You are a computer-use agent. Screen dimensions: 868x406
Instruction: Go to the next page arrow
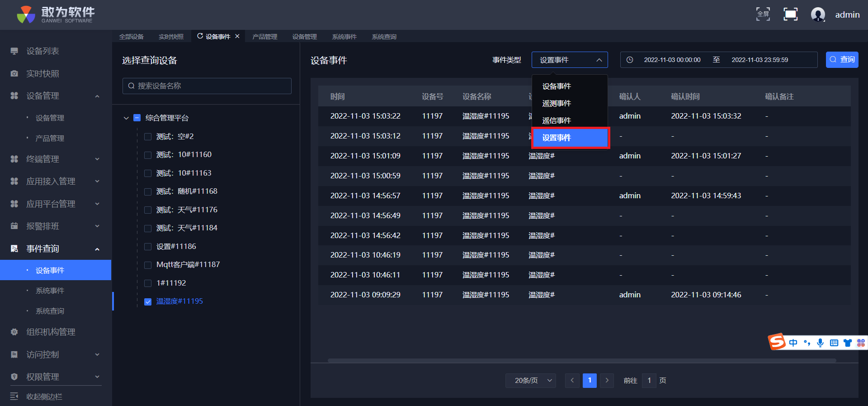(x=607, y=381)
